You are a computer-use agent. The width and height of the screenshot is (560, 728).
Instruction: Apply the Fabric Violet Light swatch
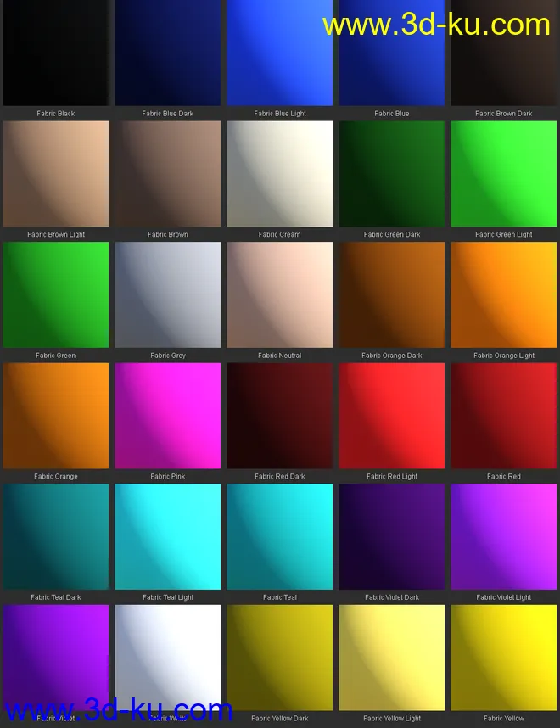click(x=504, y=537)
